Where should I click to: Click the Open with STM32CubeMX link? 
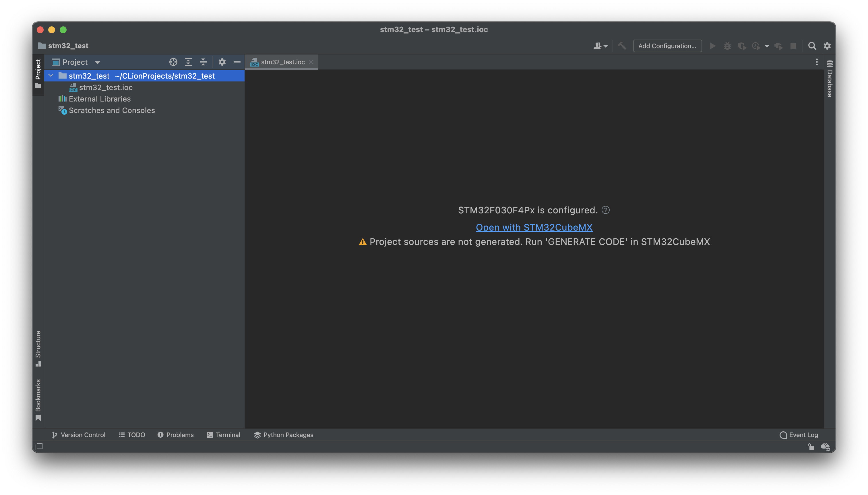tap(534, 227)
